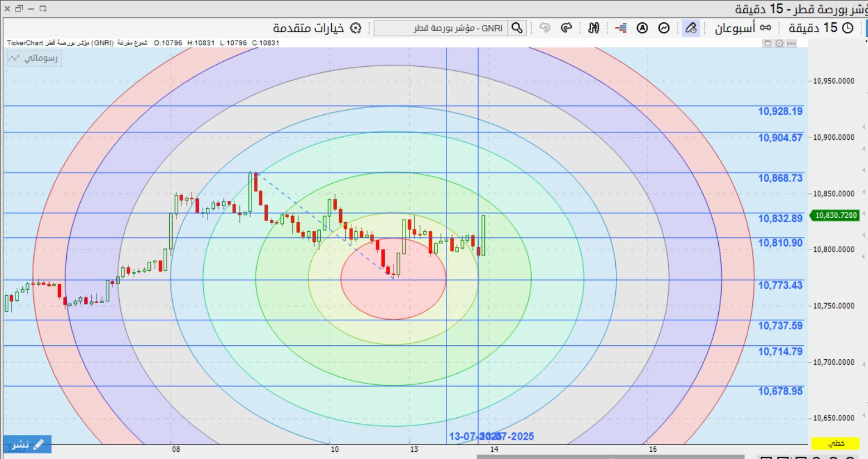Select the 10,714.79 Fibonacci level label

pyautogui.click(x=780, y=351)
